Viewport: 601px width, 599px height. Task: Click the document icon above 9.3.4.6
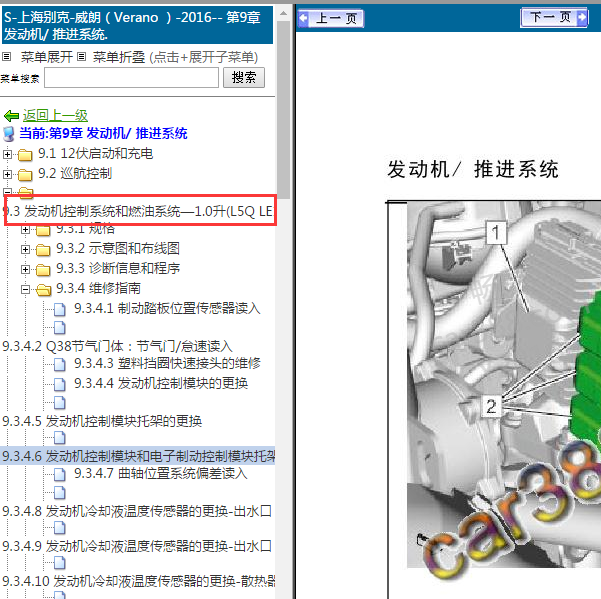click(59, 437)
